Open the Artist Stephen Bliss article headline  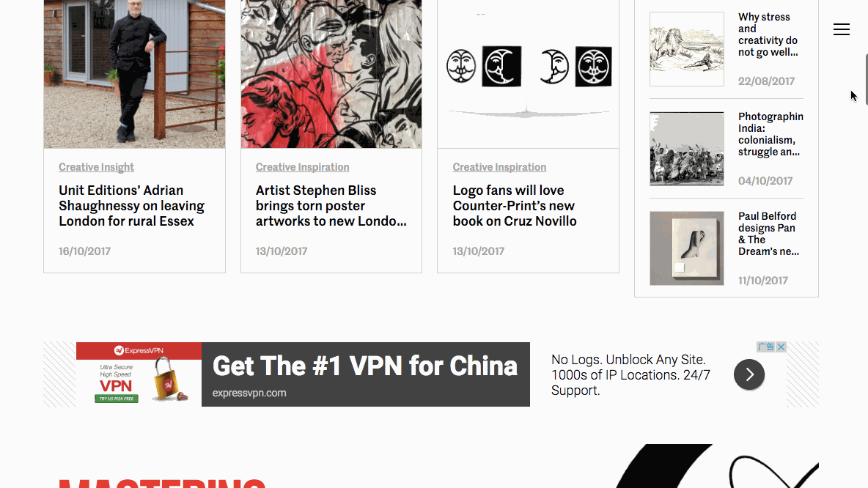(331, 206)
